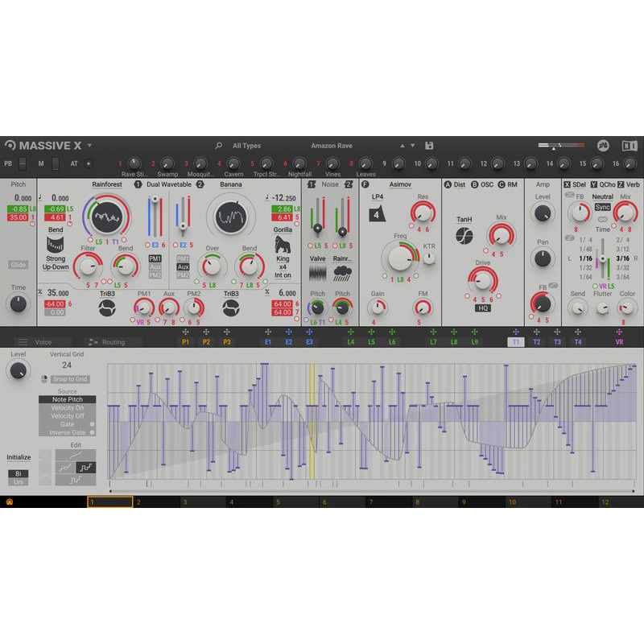Click the orange icon left of the step row
Viewport: 644px width, 644px height.
pos(10,502)
